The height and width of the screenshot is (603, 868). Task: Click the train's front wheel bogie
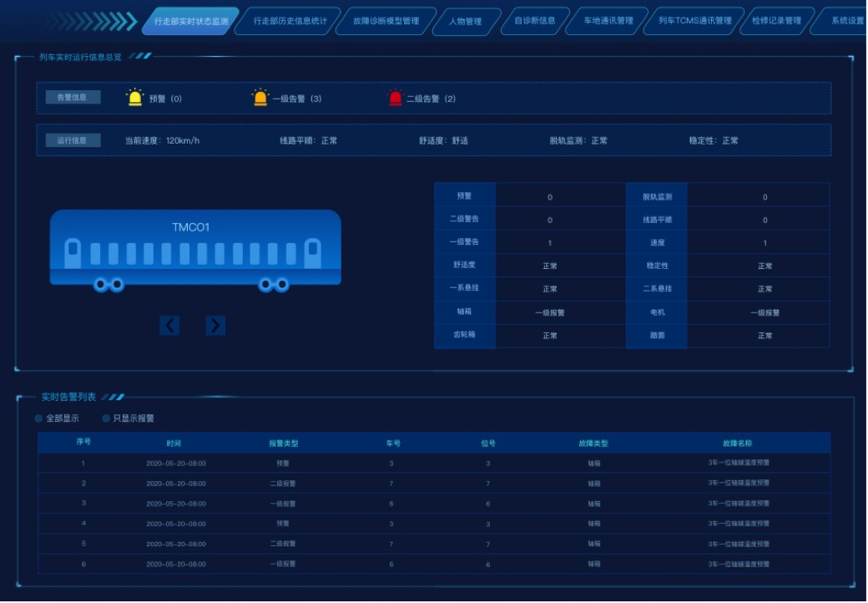[x=108, y=285]
